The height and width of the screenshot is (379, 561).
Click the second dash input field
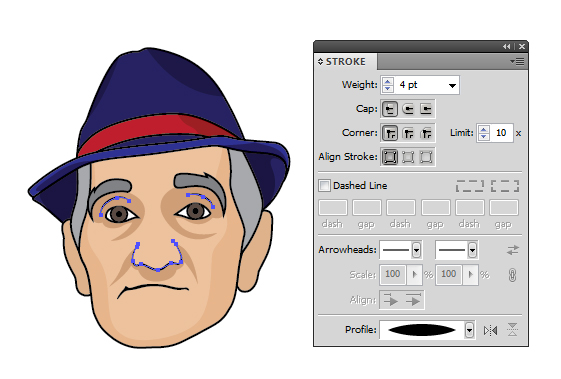(401, 208)
